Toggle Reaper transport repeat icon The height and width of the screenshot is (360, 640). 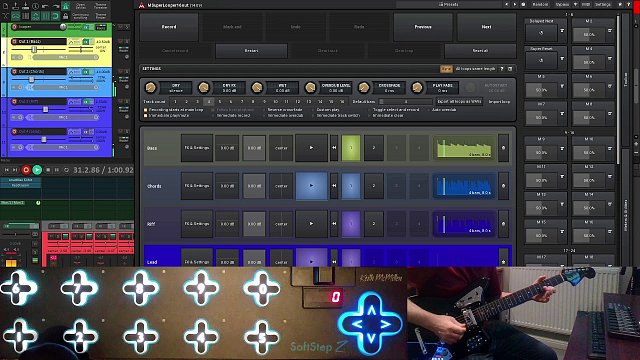67,170
